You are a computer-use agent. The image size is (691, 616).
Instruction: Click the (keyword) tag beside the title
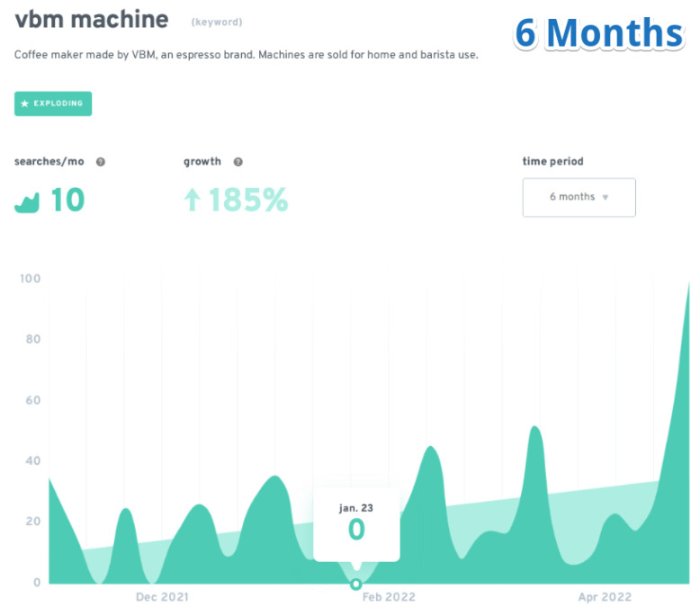[x=216, y=22]
